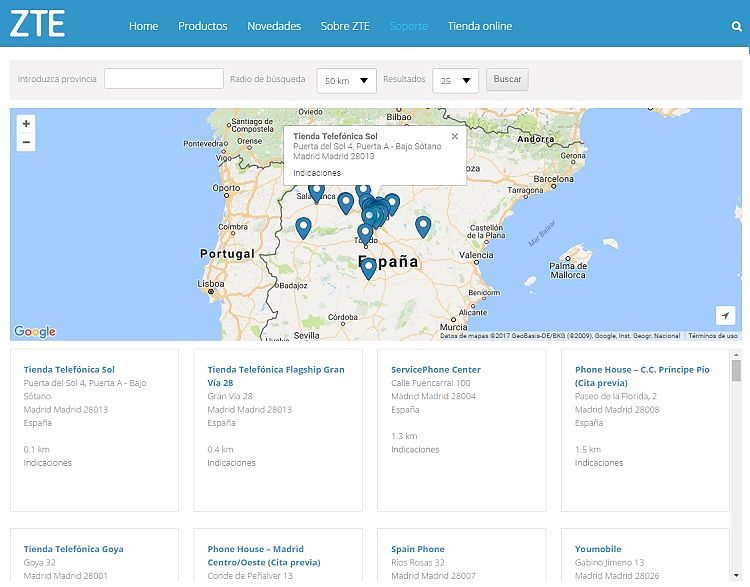Click the results list scrollbar up arrow
This screenshot has height=587, width=750.
[x=736, y=354]
